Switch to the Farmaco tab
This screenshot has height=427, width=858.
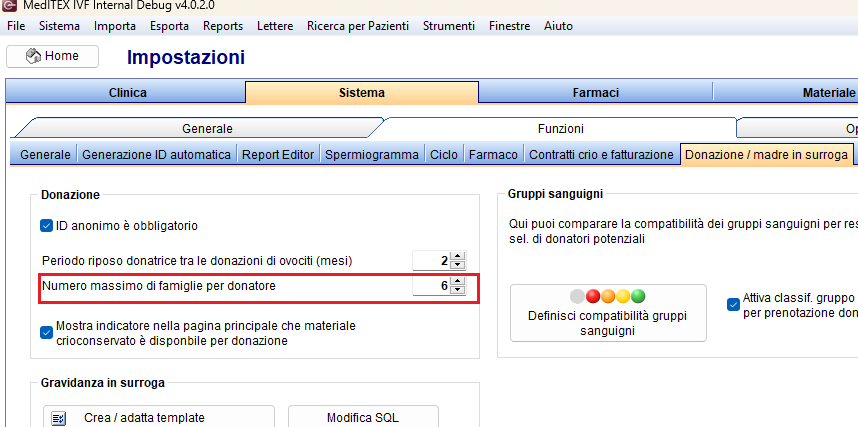pyautogui.click(x=493, y=155)
